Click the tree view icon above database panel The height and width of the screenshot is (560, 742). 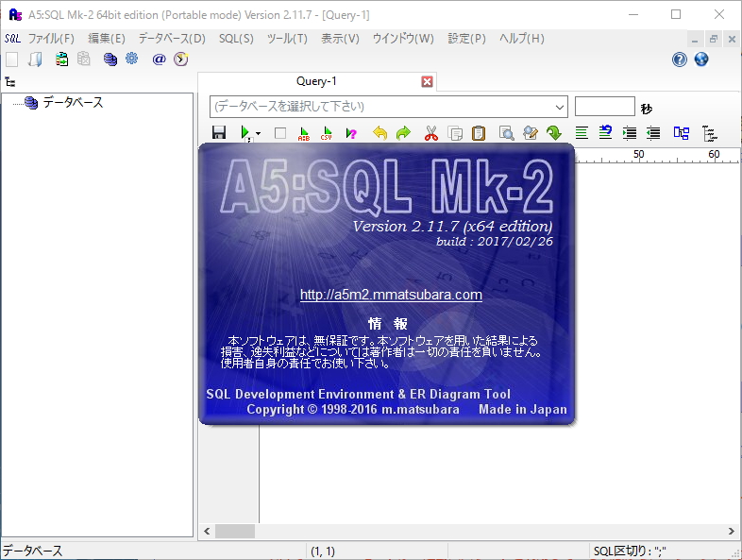tap(10, 82)
